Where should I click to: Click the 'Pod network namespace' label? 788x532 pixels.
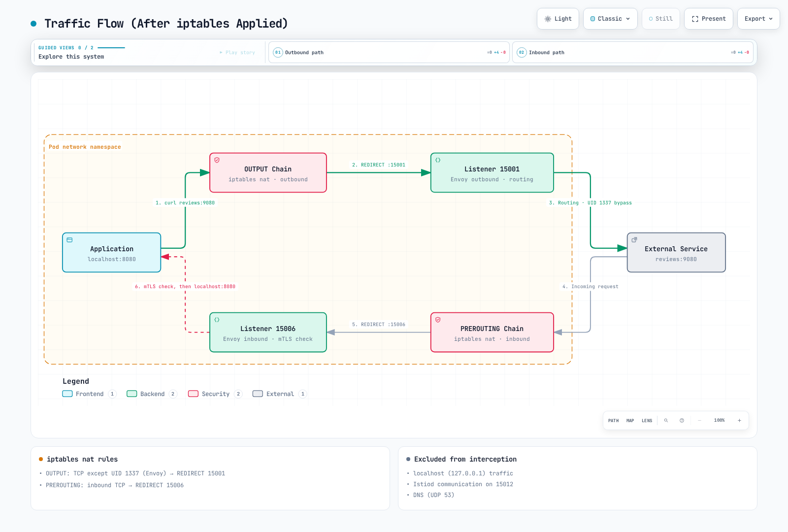(85, 147)
